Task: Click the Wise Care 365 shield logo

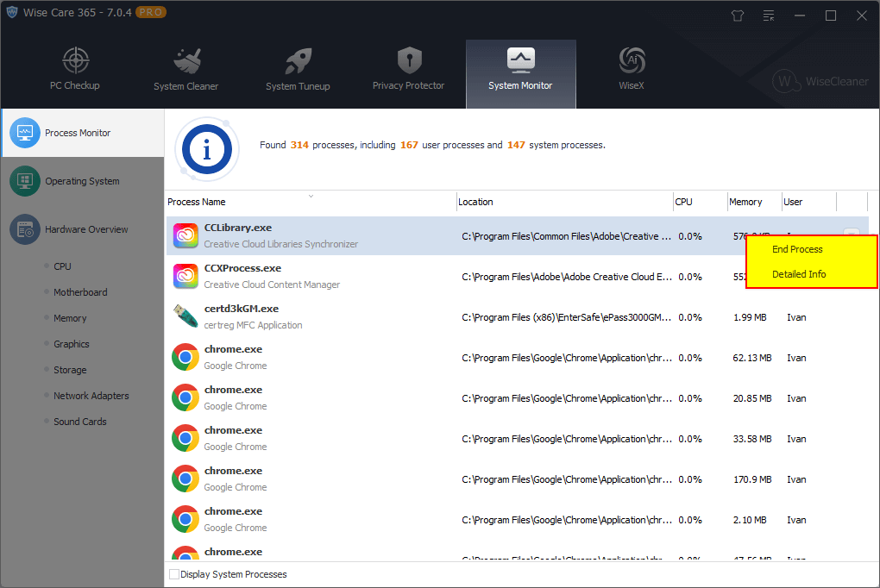Action: 12,12
